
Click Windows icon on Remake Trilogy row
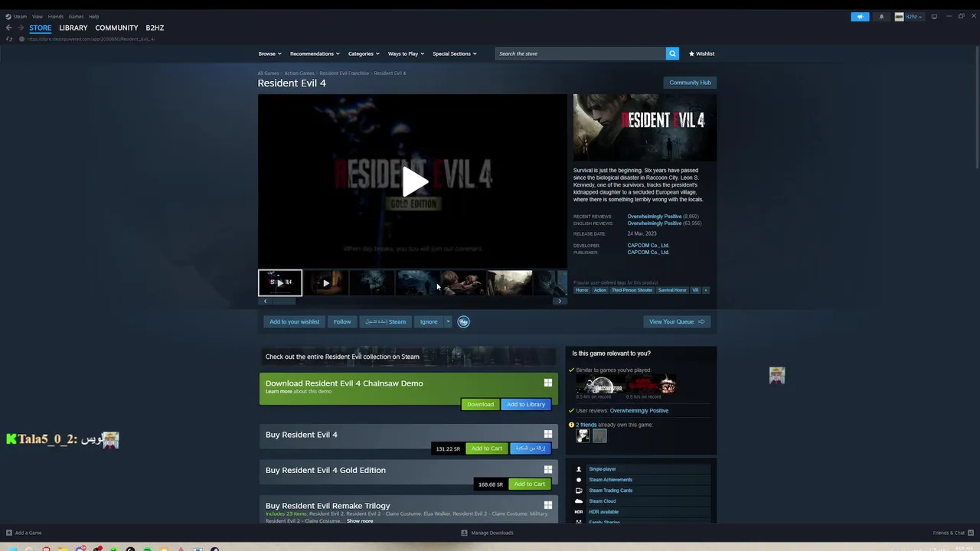547,505
